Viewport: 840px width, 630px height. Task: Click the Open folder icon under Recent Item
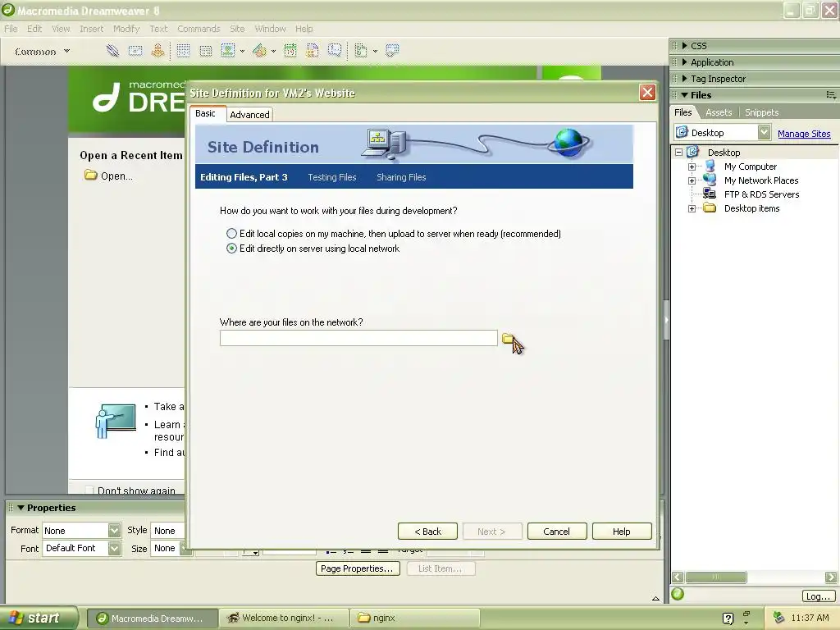(90, 176)
